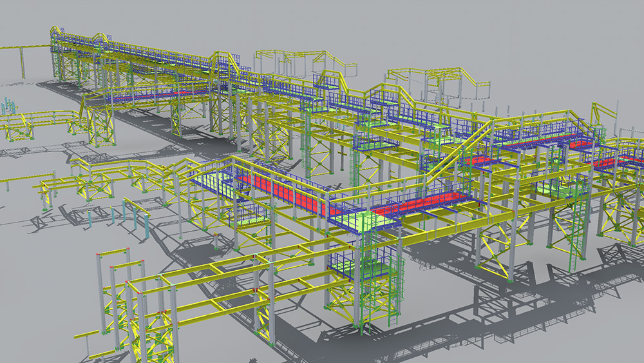Click the empty gray background at top-right

(x=547, y=32)
